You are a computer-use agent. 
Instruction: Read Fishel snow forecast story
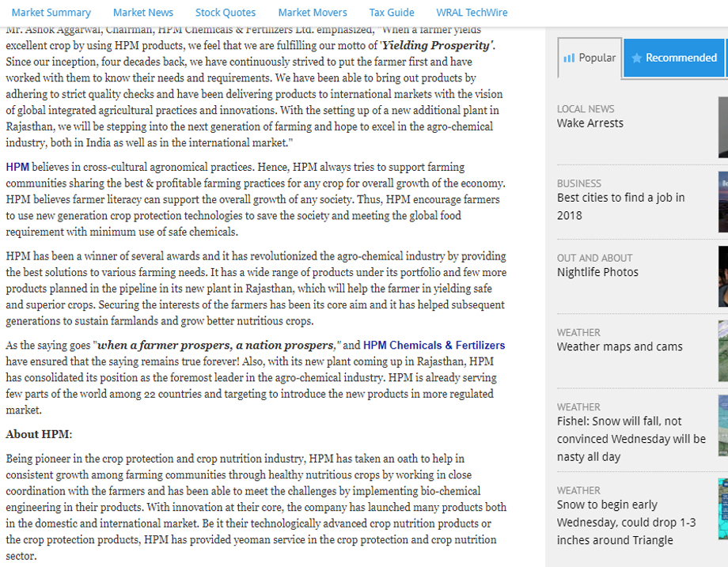click(631, 439)
